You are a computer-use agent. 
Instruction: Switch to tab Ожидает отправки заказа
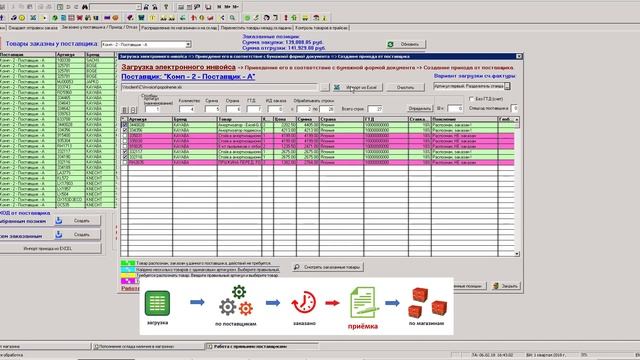[x=33, y=28]
